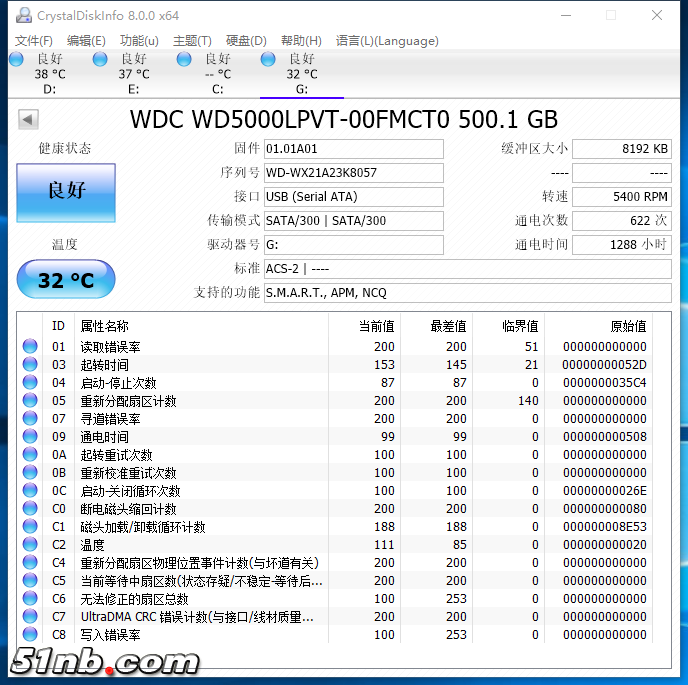
Task: Open the 功能(u) menu
Action: [x=139, y=41]
